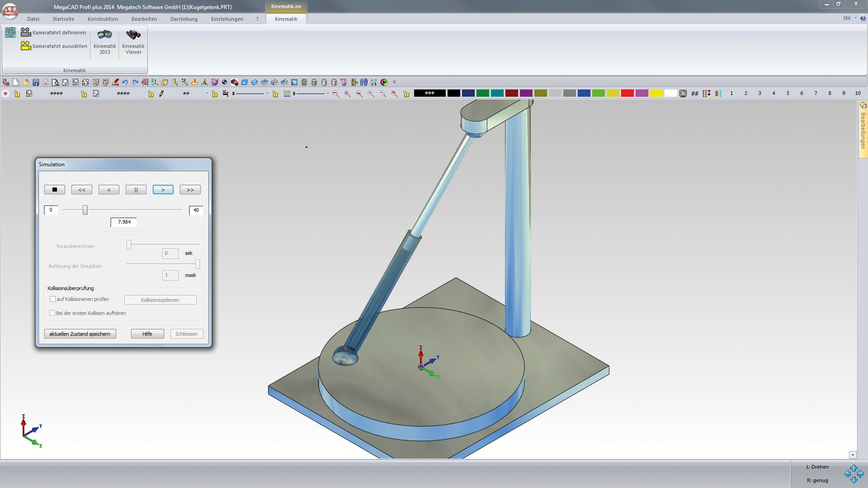Select the red color swatch
The width and height of the screenshot is (868, 488).
click(627, 94)
